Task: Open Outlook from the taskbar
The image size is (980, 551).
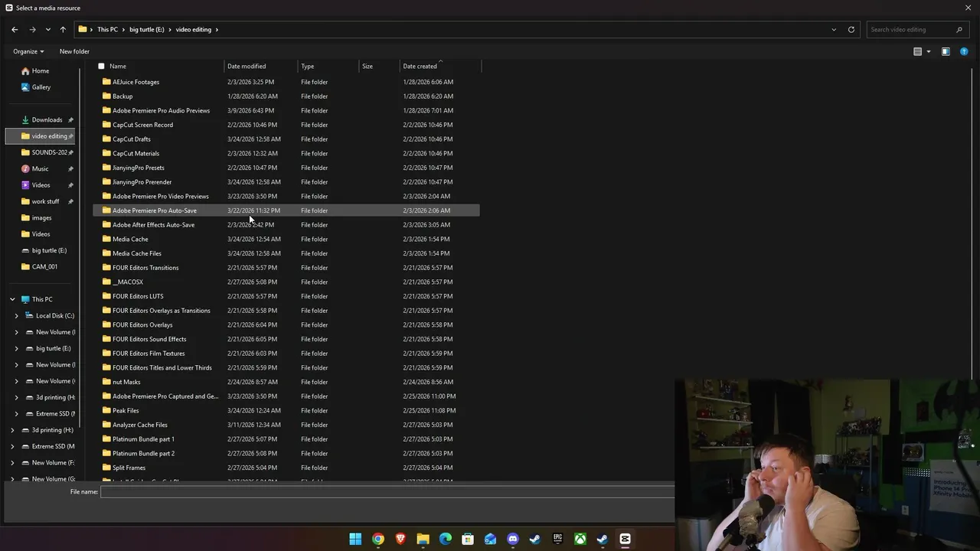Action: coord(490,539)
